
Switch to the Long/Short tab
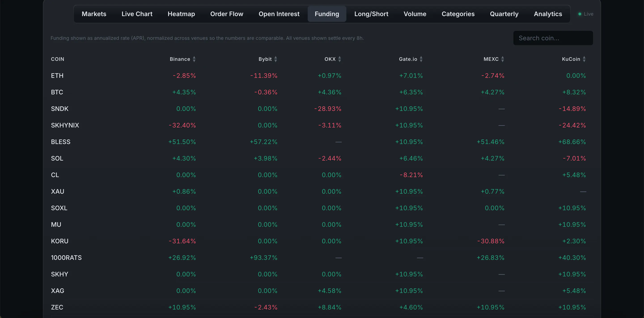[x=371, y=14]
